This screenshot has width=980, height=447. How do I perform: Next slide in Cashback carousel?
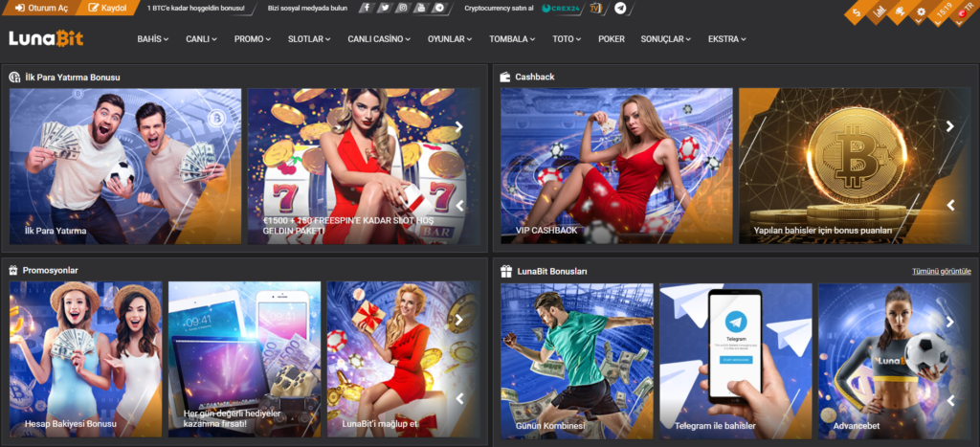pyautogui.click(x=950, y=126)
